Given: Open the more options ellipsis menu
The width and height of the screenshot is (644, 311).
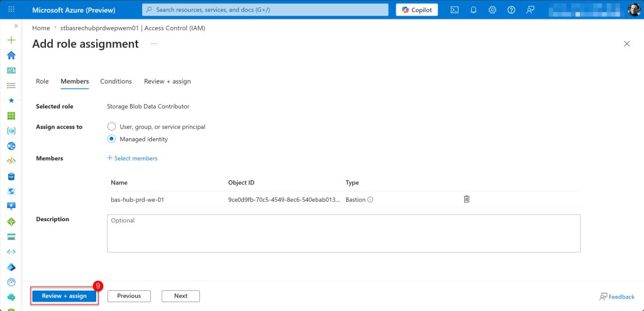Looking at the screenshot, I should coord(154,44).
